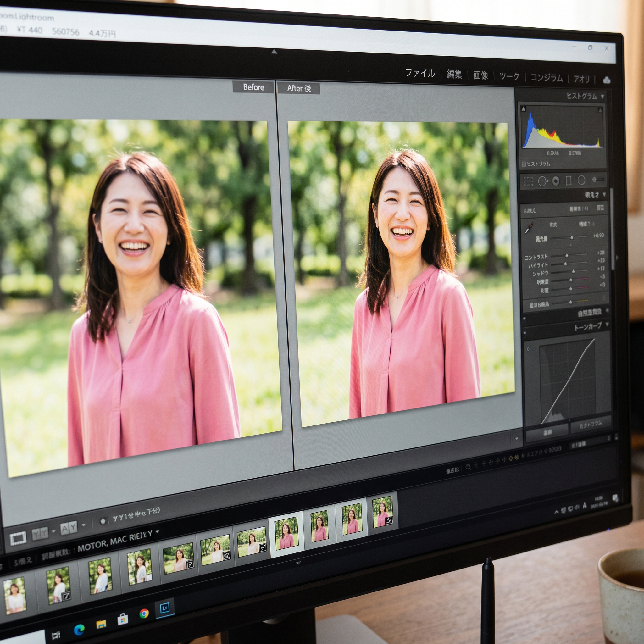Viewport: 644px width, 644px height.
Task: Toggle the tone curve point target adjustment
Action: coord(528,349)
